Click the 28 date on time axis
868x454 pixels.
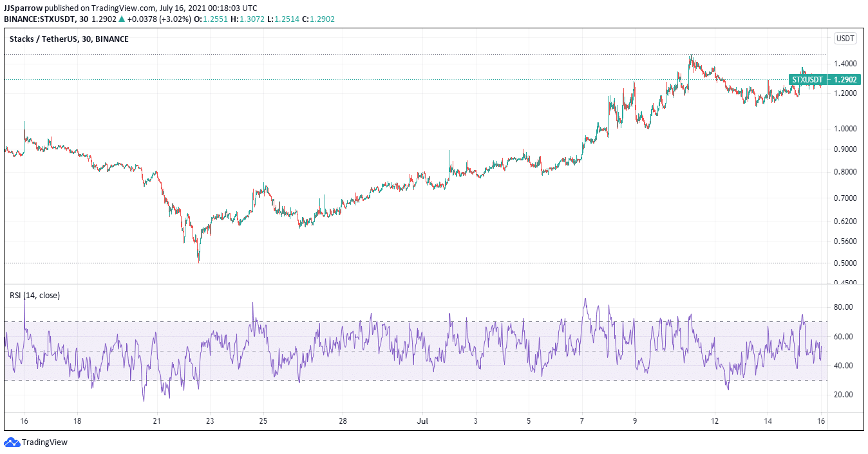[x=343, y=421]
